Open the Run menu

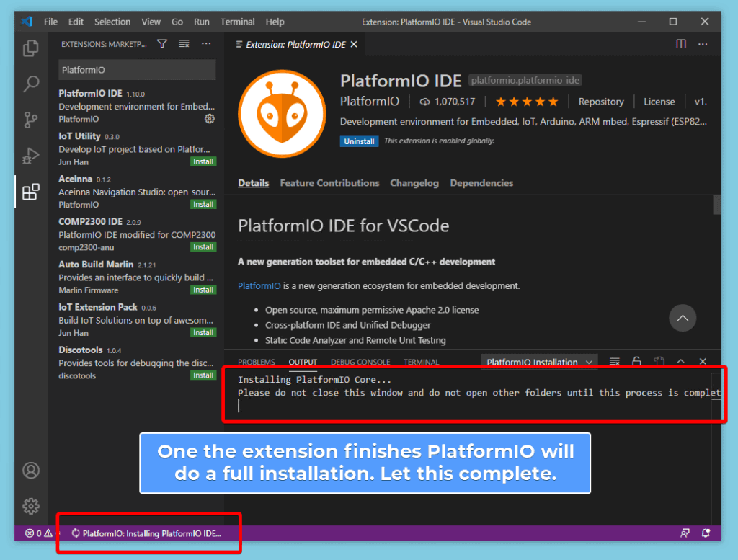[x=202, y=22]
